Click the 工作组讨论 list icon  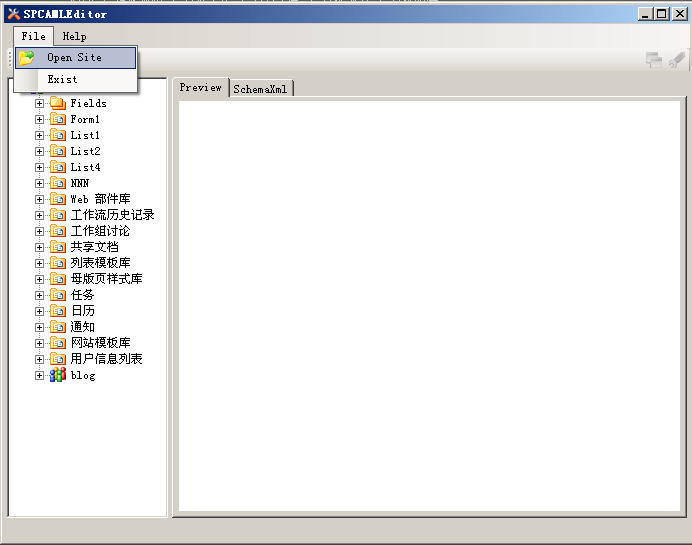pyautogui.click(x=58, y=231)
